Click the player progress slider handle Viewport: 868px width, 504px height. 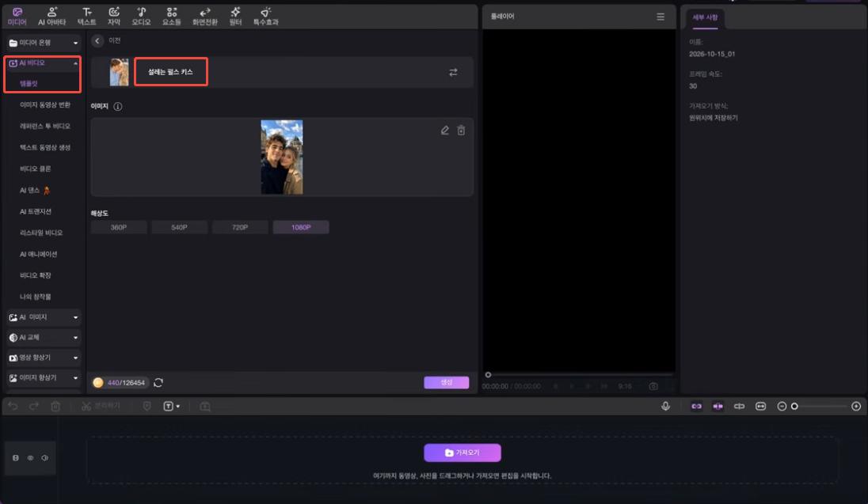pyautogui.click(x=488, y=374)
